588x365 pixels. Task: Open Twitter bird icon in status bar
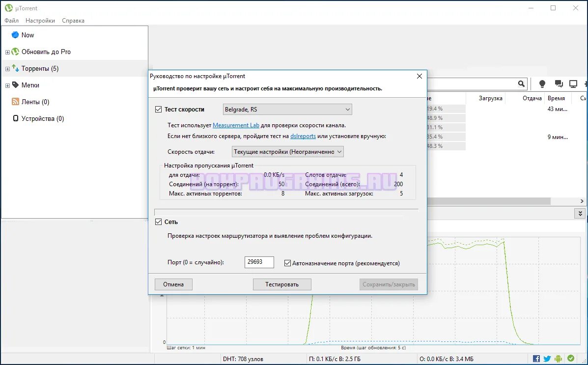[547, 359]
